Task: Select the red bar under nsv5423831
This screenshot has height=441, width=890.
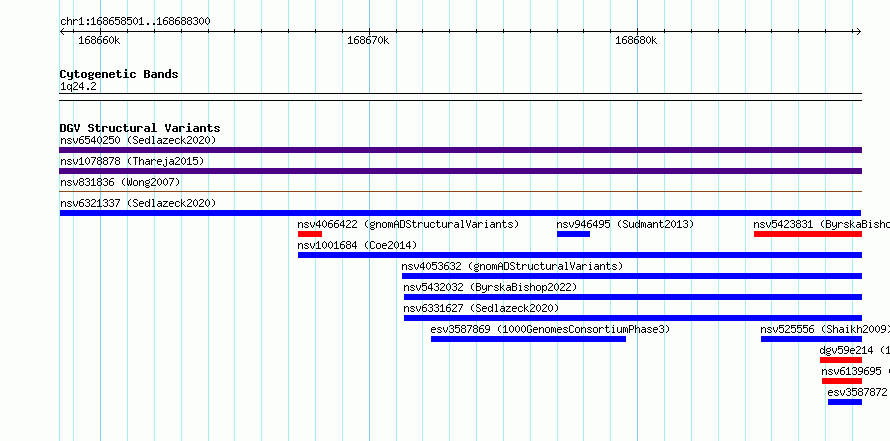Action: tap(808, 234)
